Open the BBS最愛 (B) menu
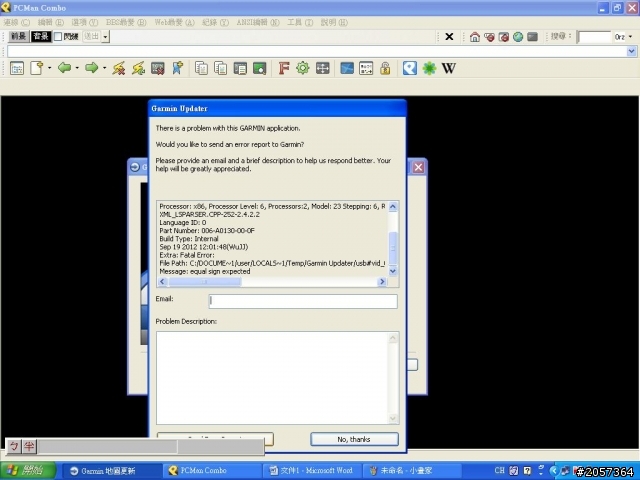Image resolution: width=640 pixels, height=480 pixels. click(x=126, y=22)
